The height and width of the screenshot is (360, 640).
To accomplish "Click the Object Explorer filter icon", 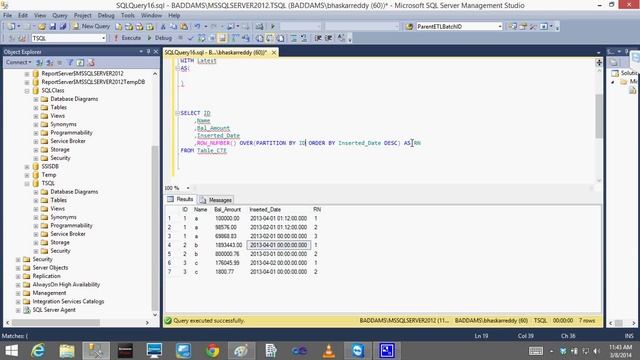I will tap(70, 62).
